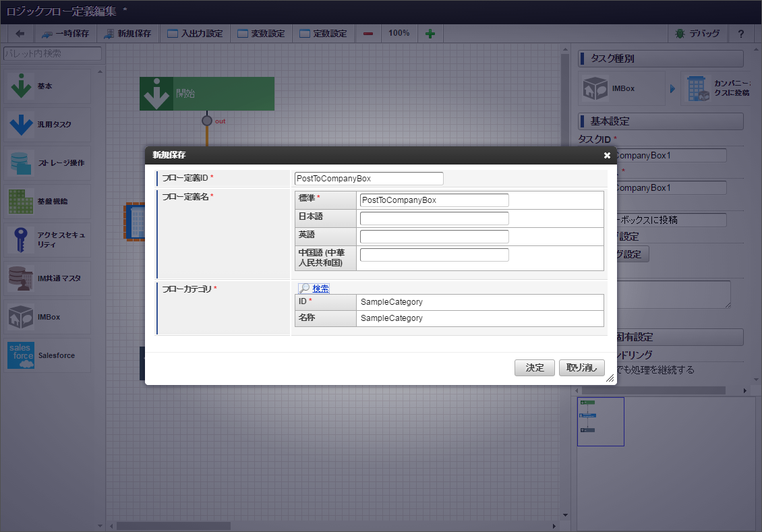Click the back arrow toolbar icon

(x=20, y=34)
